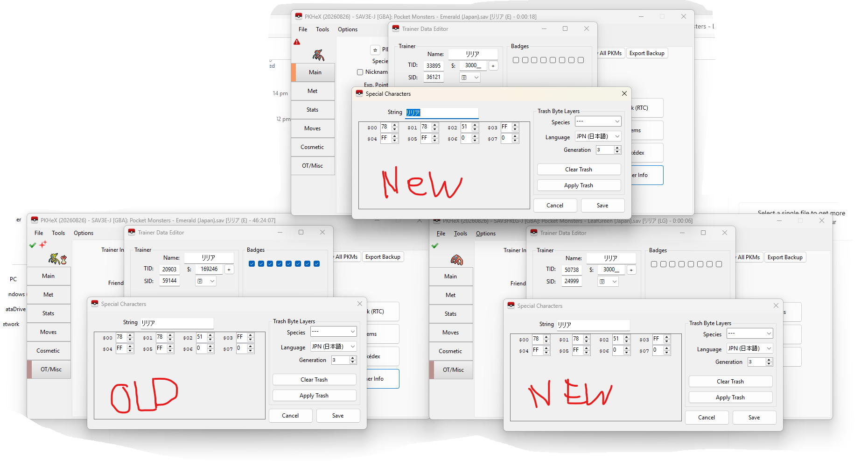868x461 pixels.
Task: Switch to the Met tab in LeafGreen window
Action: (x=451, y=295)
